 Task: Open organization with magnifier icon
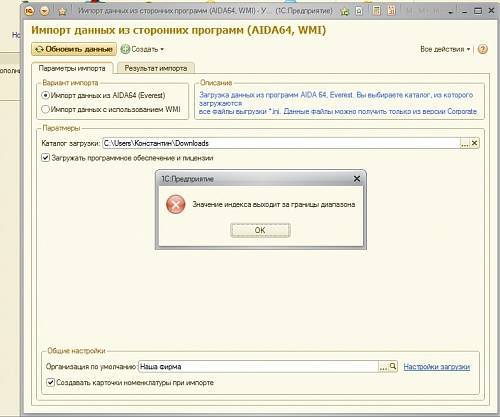coord(393,366)
